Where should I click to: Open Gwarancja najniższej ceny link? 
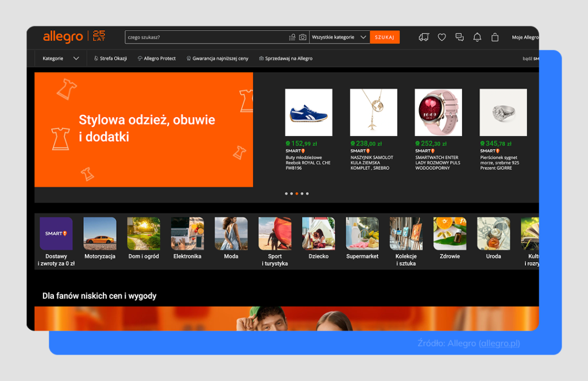[x=218, y=59]
